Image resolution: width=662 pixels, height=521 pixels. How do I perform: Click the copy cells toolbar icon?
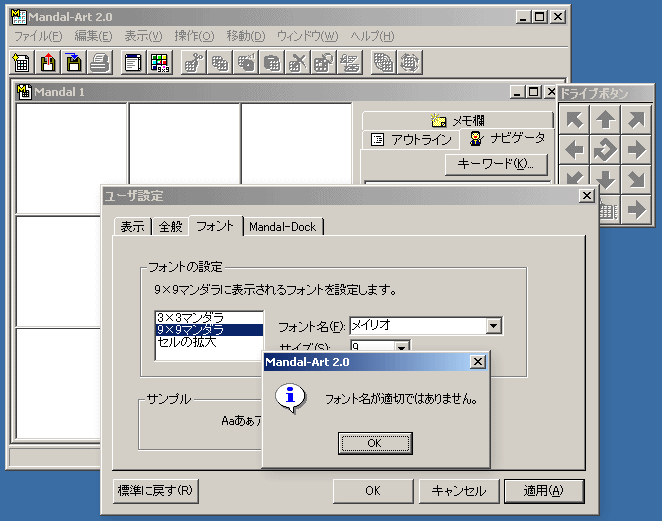220,63
